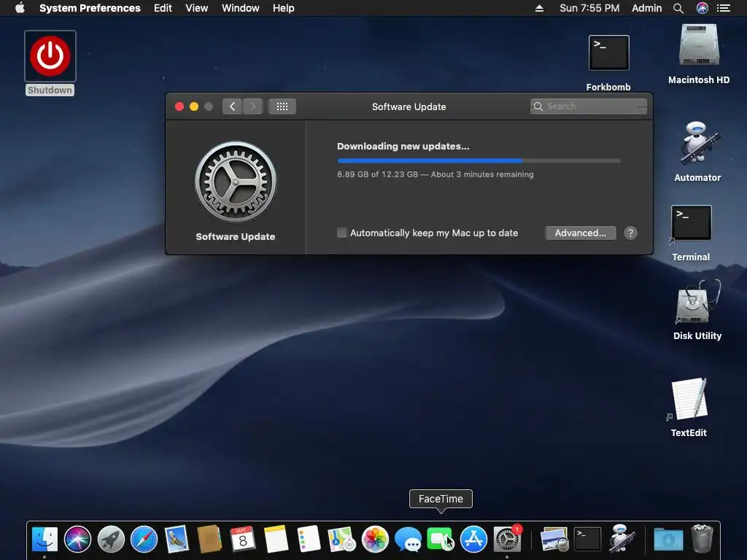Click the Admin user menu
This screenshot has width=747, height=560.
(646, 8)
